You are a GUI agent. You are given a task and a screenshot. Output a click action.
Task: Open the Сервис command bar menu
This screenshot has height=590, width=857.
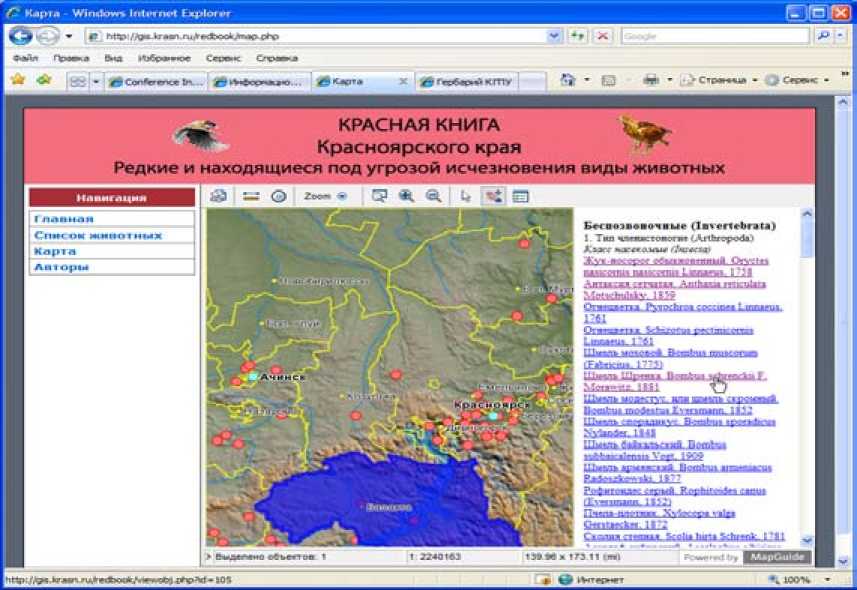pyautogui.click(x=797, y=80)
